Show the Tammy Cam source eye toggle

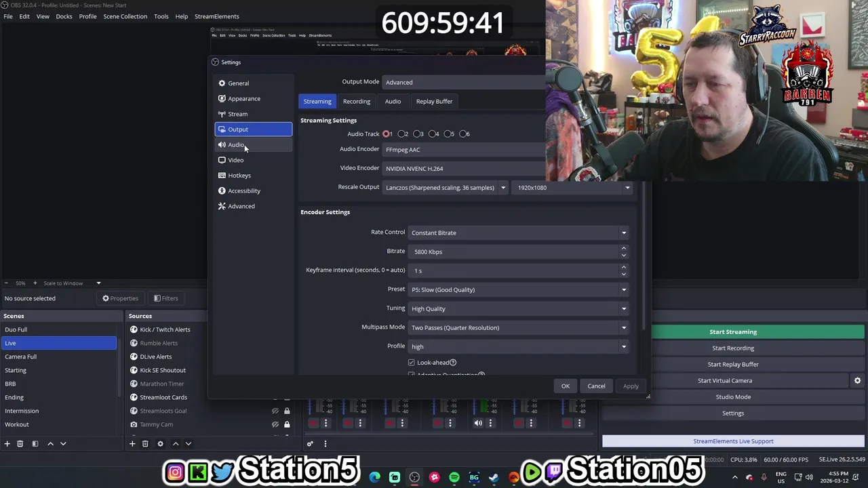(x=275, y=424)
